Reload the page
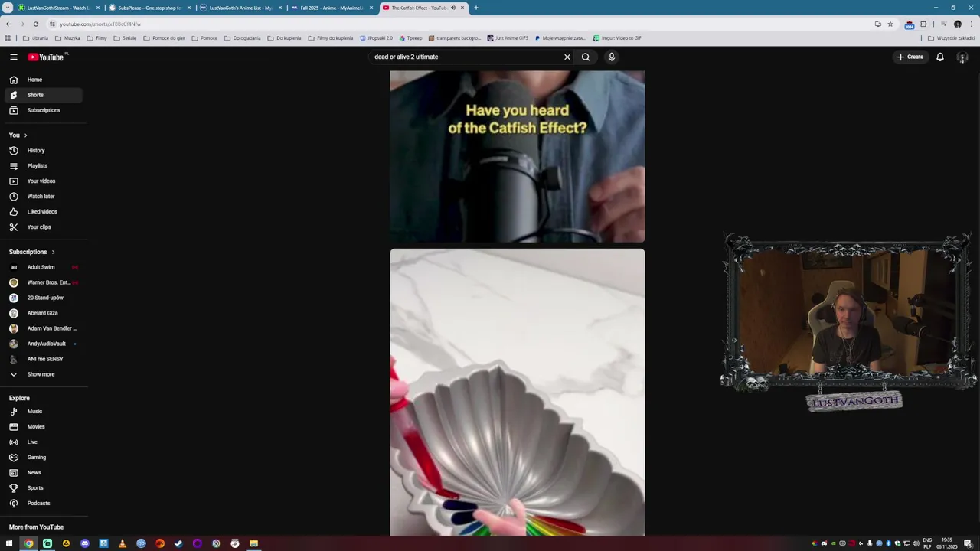This screenshot has height=551, width=980. coord(35,24)
